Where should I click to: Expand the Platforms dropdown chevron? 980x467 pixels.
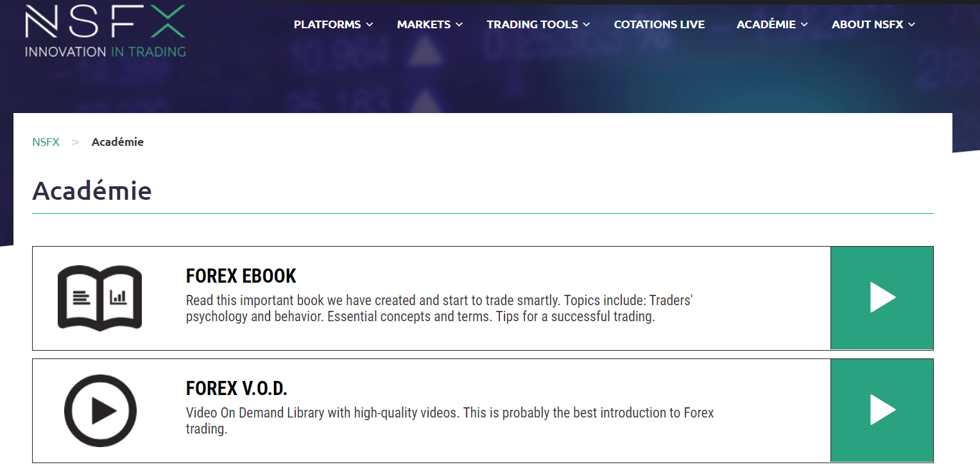point(370,25)
